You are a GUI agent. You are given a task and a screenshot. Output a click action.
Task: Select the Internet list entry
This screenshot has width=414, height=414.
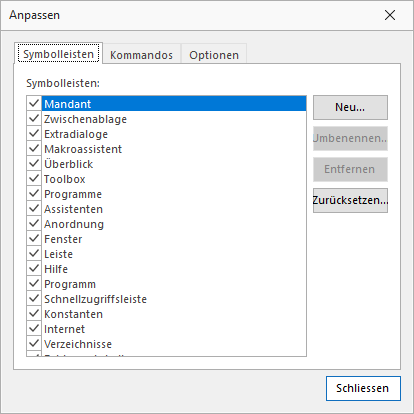point(174,329)
